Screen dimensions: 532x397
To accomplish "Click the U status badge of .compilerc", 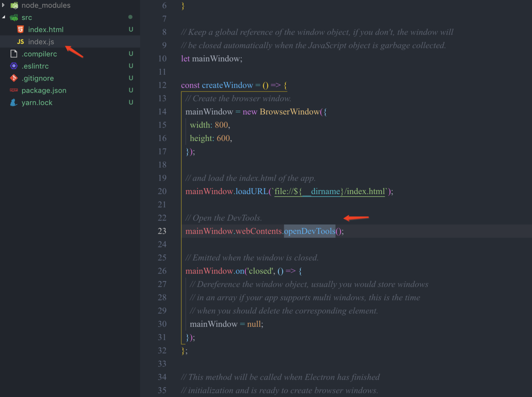I will click(131, 54).
